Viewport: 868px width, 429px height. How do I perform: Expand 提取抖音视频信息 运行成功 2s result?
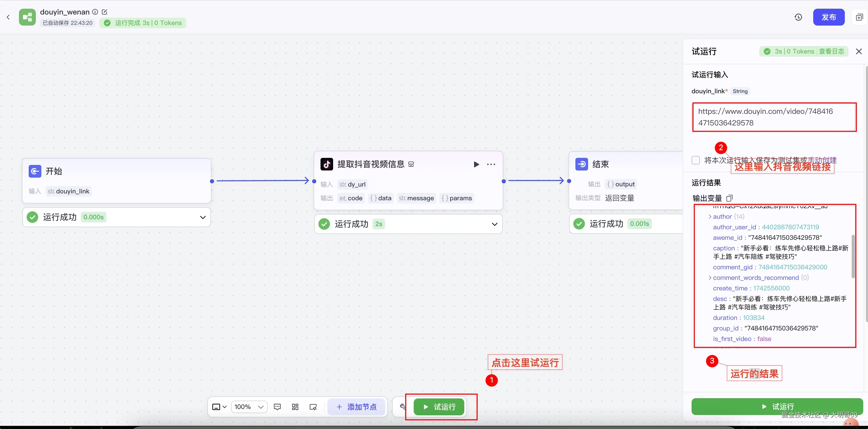tap(494, 224)
